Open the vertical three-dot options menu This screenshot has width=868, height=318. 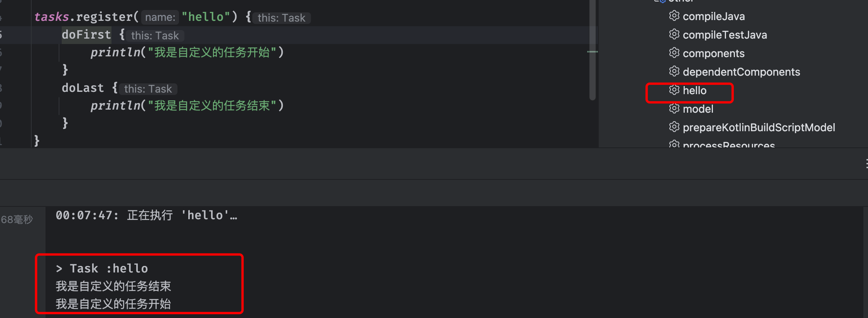tap(866, 164)
